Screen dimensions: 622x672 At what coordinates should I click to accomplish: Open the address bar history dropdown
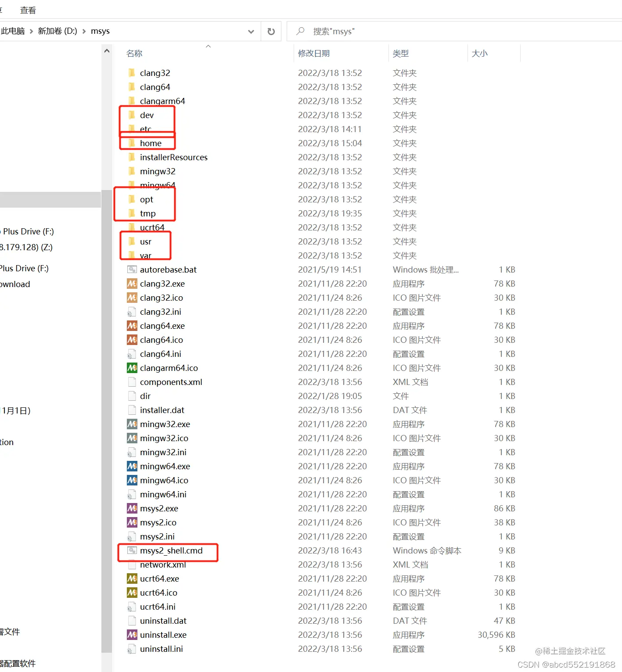251,31
